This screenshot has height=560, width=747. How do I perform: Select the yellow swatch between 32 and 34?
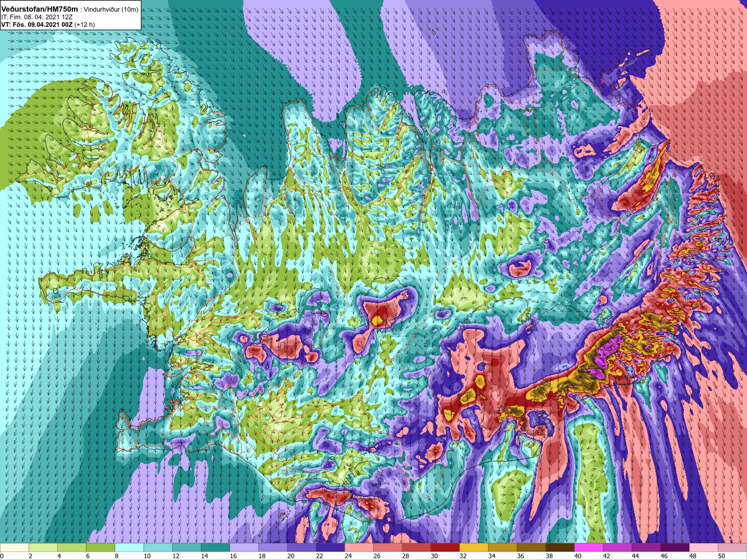coord(474,548)
